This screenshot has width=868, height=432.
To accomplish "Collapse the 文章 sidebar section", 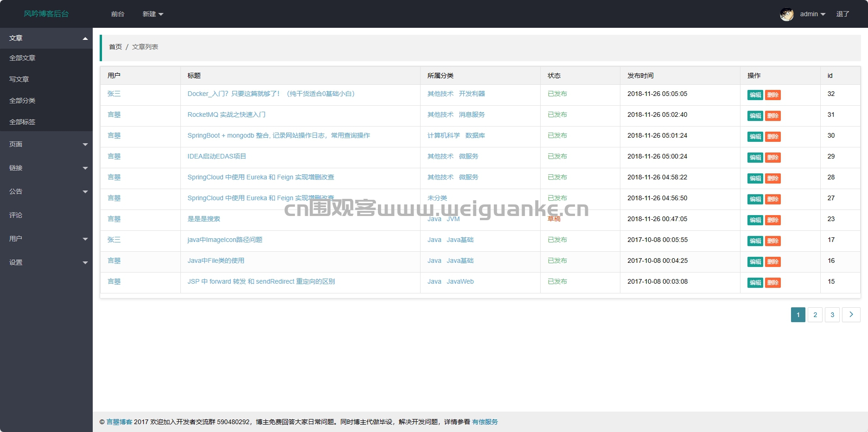I will (46, 38).
